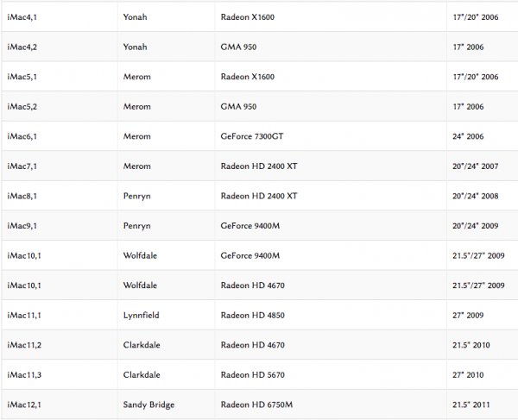Click the iMac4,1 model cell
The height and width of the screenshot is (420, 518).
click(22, 17)
